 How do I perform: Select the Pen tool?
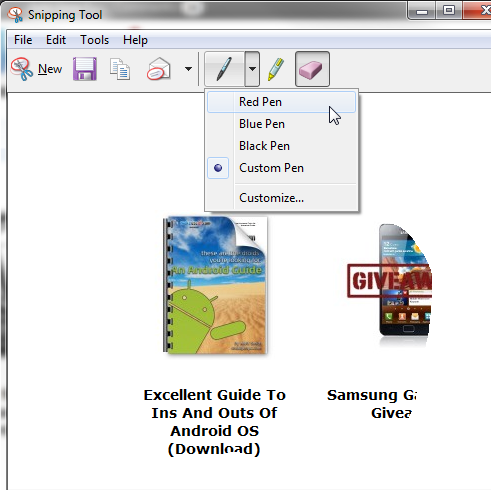click(224, 69)
